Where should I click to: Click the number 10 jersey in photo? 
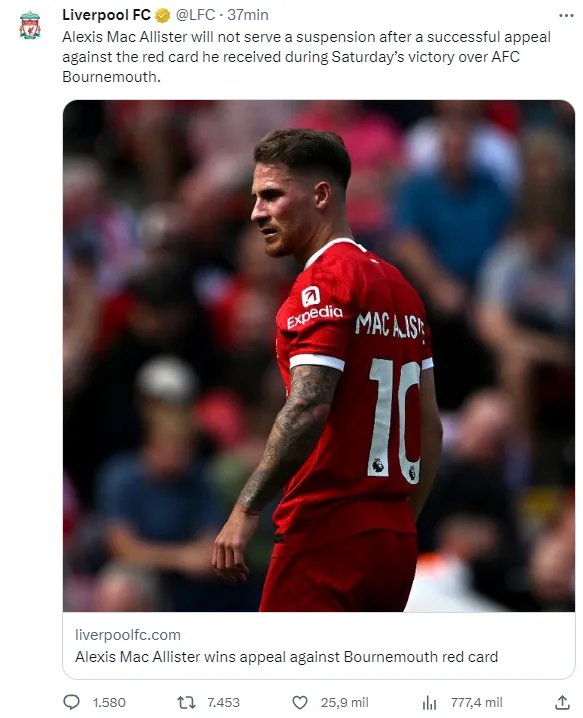click(x=395, y=417)
